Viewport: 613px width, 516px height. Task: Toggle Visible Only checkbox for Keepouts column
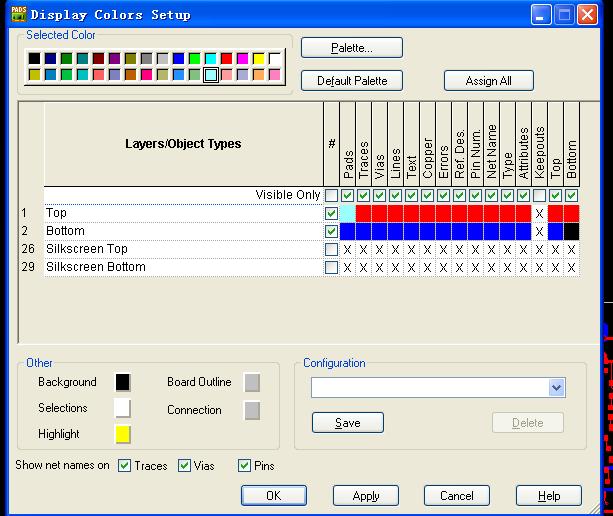tap(540, 195)
